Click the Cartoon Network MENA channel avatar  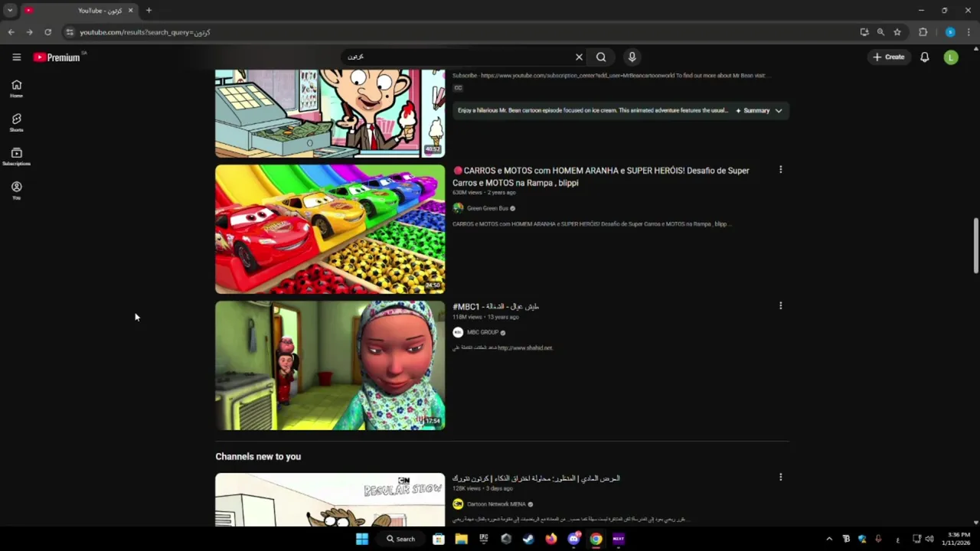458,504
